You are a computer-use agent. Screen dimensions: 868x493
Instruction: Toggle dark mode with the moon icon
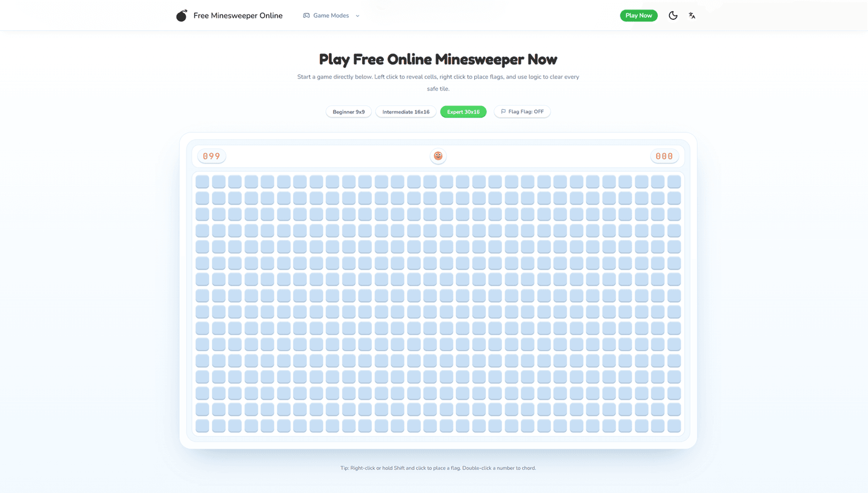point(673,16)
